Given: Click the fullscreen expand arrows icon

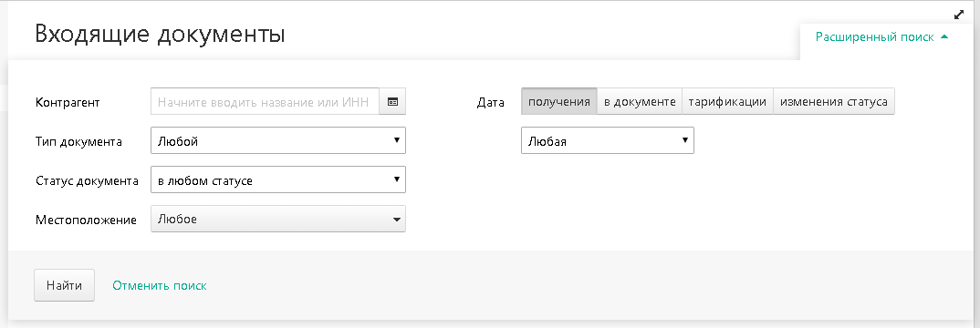Looking at the screenshot, I should point(959,15).
